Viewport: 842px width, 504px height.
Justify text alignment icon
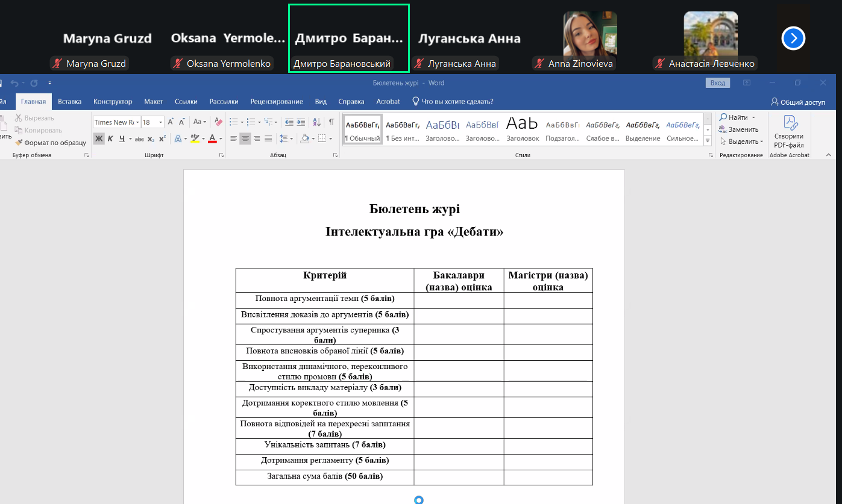(x=268, y=138)
